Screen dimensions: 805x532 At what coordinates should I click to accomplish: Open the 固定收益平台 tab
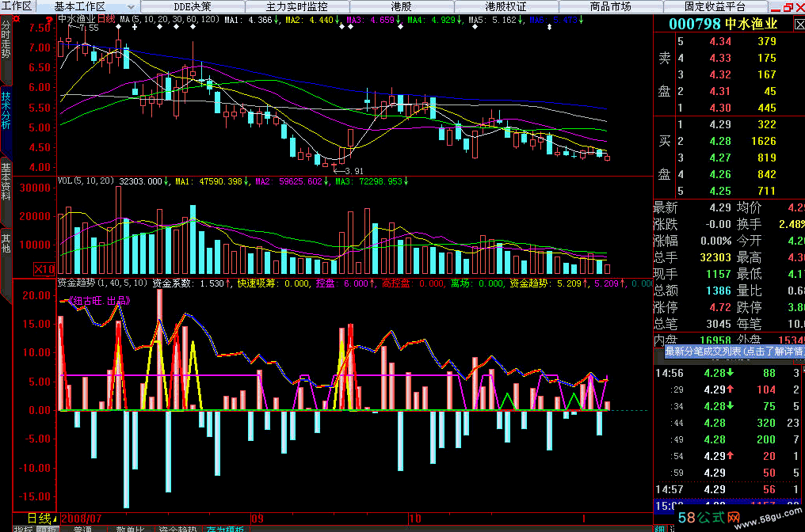(715, 6)
